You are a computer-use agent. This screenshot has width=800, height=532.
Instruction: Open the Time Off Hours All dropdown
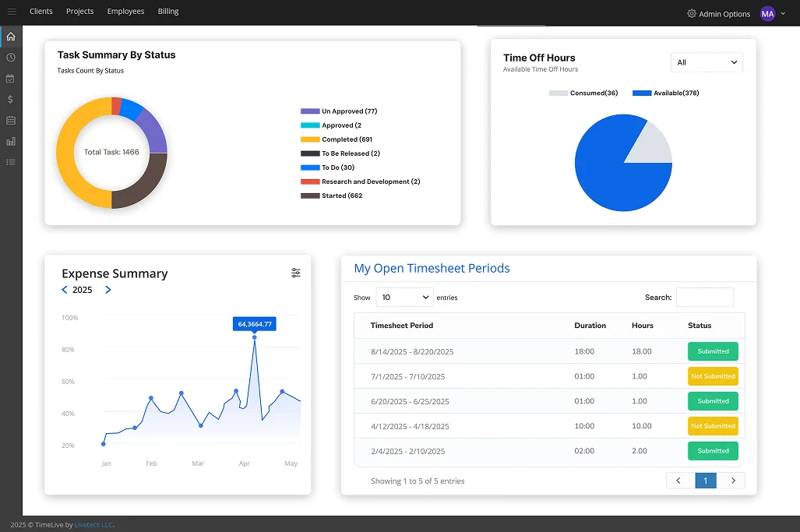[x=707, y=62]
